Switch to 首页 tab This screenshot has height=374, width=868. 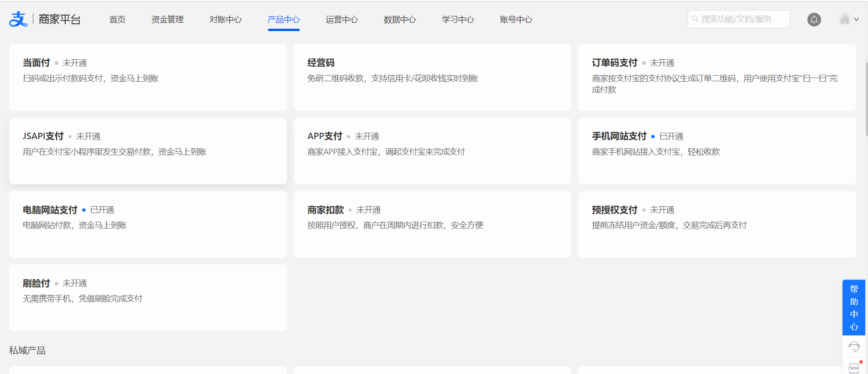pos(117,20)
